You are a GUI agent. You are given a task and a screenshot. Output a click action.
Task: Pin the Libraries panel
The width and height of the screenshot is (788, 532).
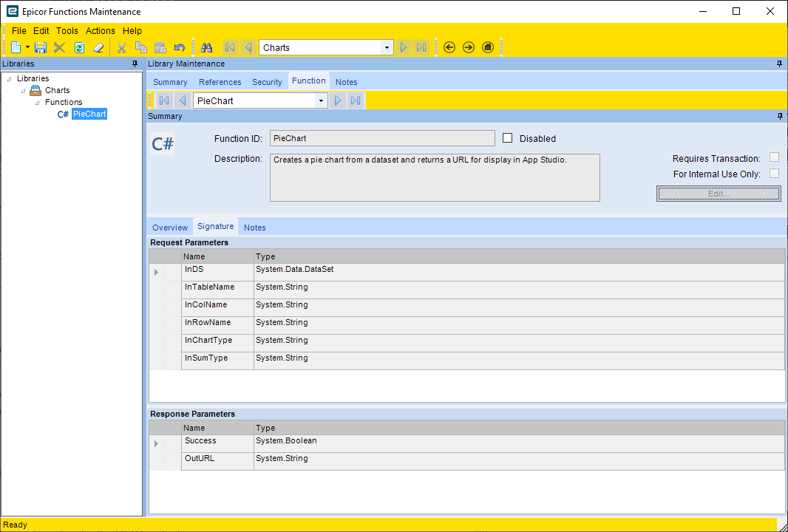[x=135, y=64]
